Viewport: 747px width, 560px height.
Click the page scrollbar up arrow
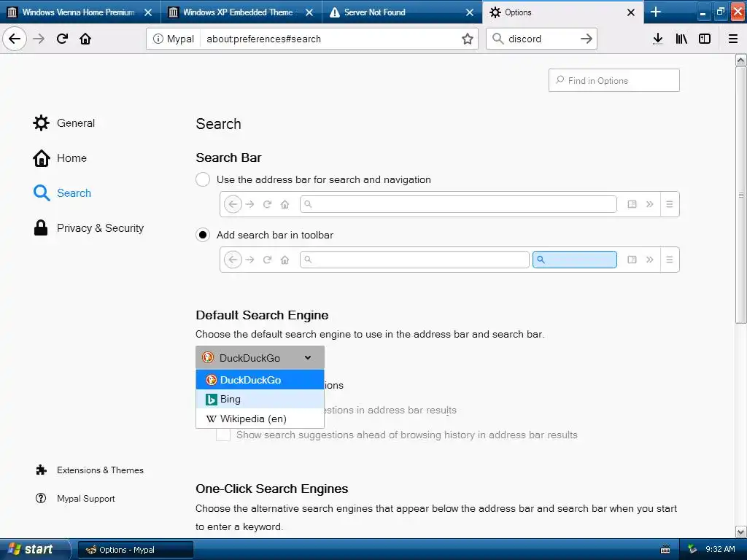pyautogui.click(x=740, y=60)
